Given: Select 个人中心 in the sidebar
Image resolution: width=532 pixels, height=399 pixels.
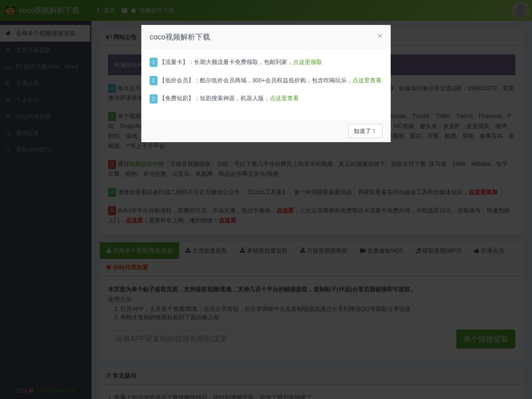Looking at the screenshot, I should point(46,100).
